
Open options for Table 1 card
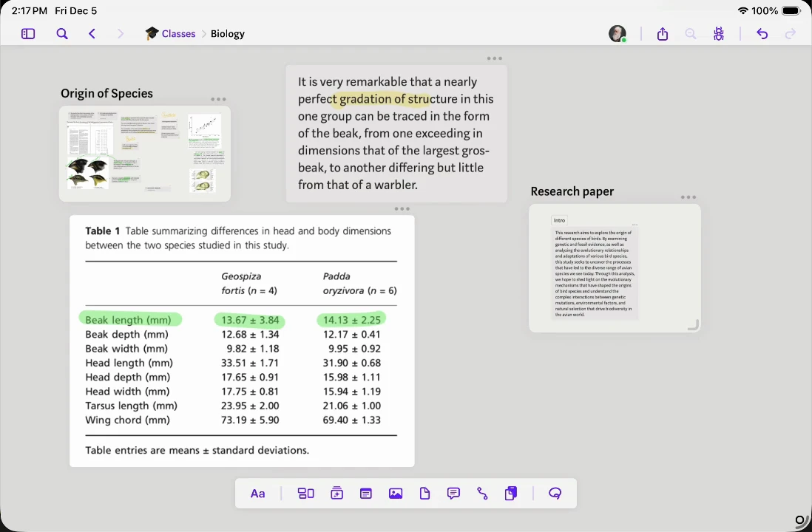point(402,208)
